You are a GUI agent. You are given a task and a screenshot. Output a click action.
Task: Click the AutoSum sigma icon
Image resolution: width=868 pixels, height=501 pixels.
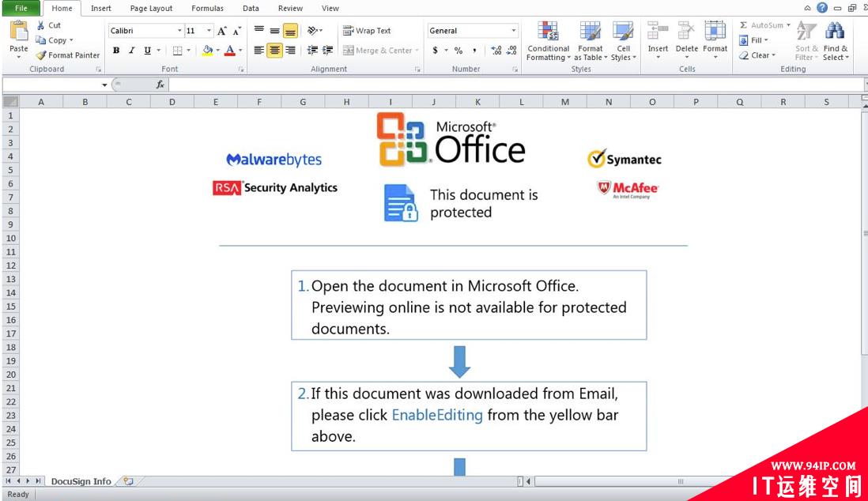743,25
